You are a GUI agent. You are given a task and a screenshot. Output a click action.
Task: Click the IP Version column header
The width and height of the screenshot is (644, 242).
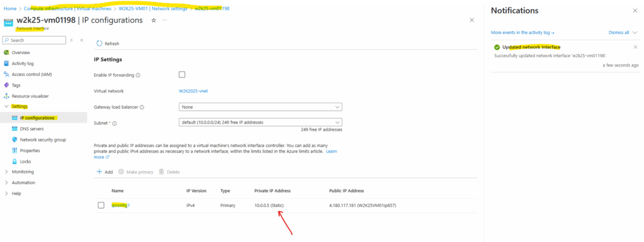click(x=196, y=190)
